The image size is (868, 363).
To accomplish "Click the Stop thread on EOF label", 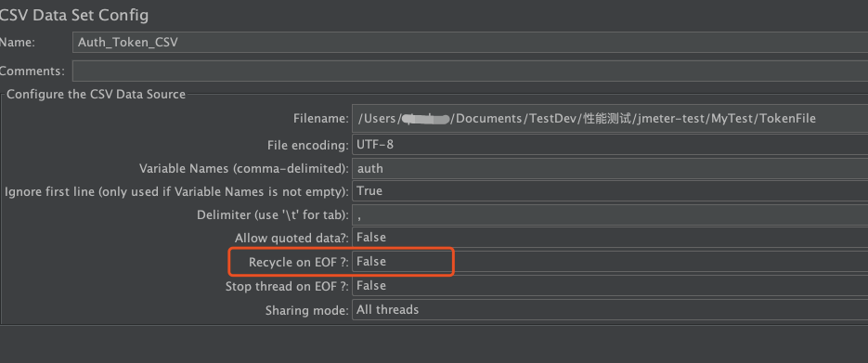I will pos(287,287).
